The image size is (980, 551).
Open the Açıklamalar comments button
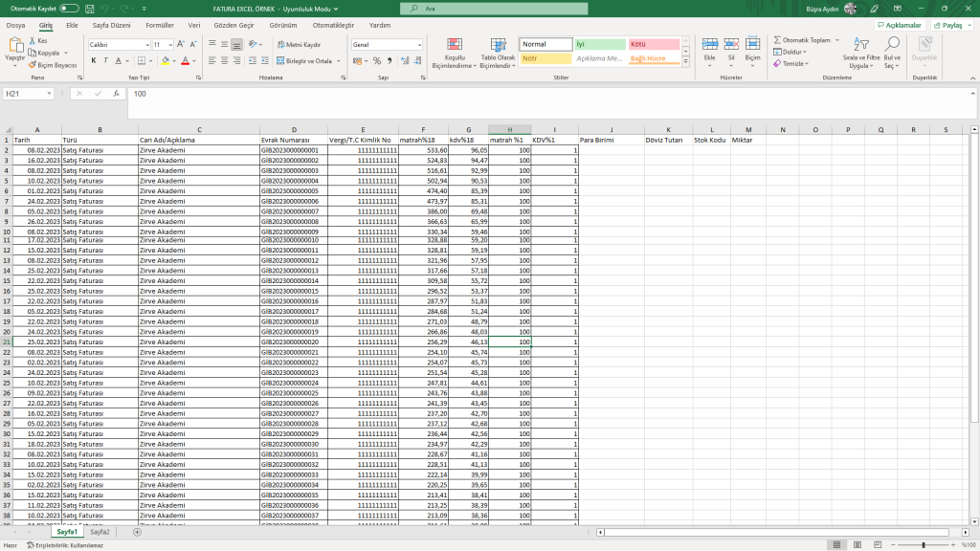pyautogui.click(x=899, y=25)
